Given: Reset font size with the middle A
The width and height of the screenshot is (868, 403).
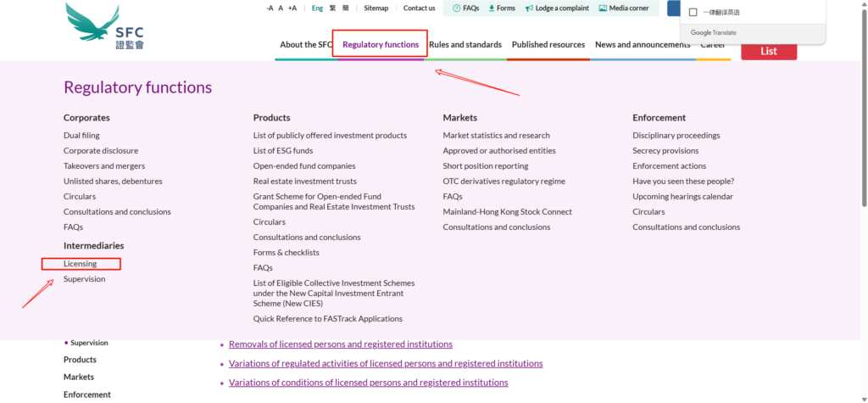Looking at the screenshot, I should (281, 8).
